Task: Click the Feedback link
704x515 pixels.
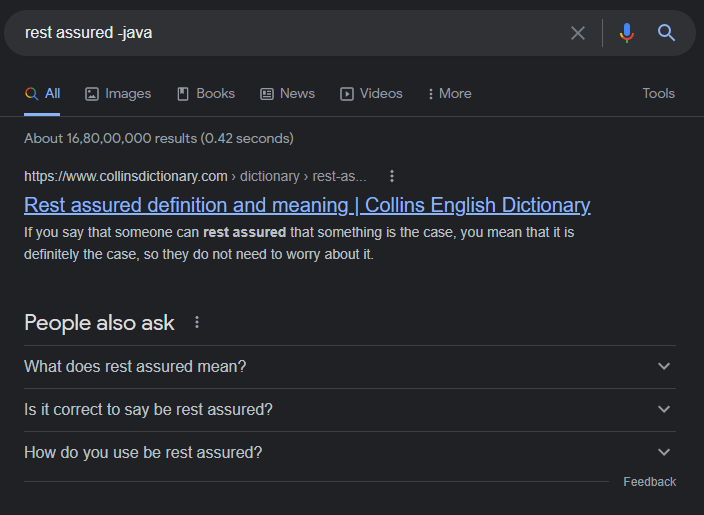Action: click(649, 482)
